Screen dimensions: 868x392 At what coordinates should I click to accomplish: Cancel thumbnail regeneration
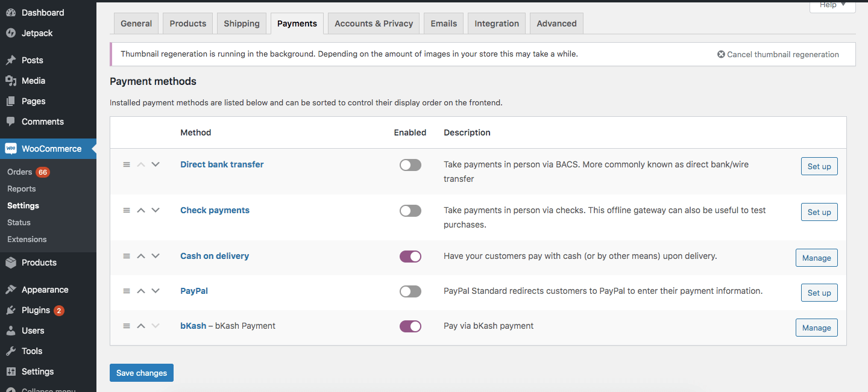click(778, 54)
